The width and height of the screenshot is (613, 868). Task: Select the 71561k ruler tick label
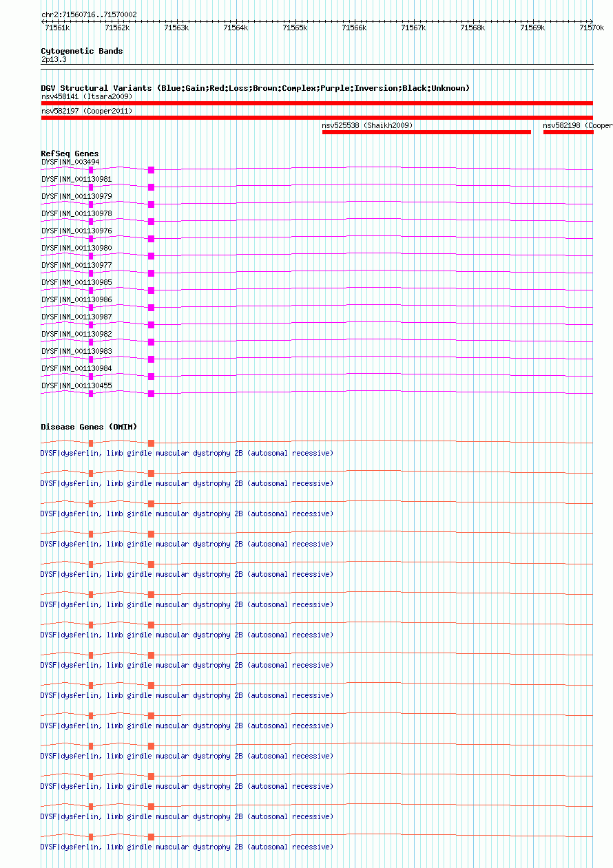57,28
